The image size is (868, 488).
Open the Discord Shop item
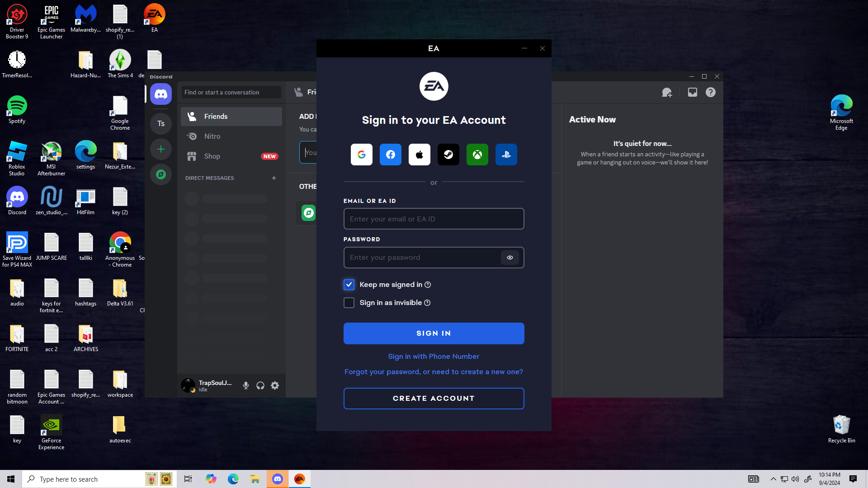(x=212, y=156)
